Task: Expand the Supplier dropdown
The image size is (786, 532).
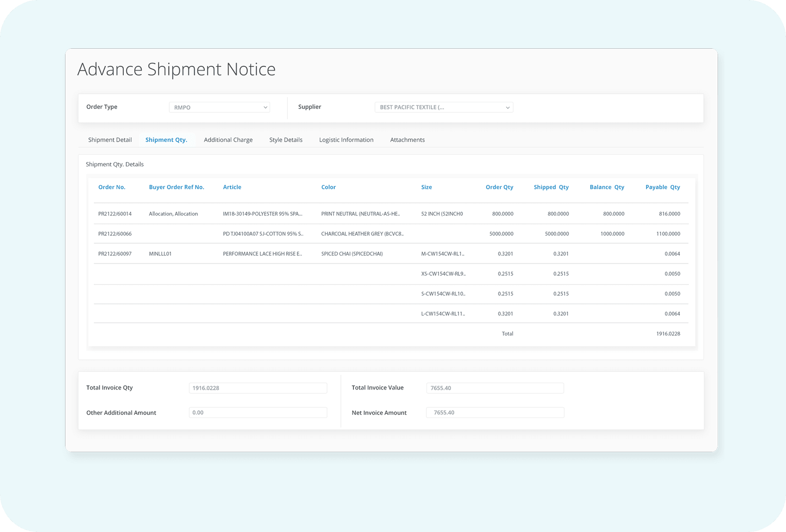Action: (x=444, y=107)
